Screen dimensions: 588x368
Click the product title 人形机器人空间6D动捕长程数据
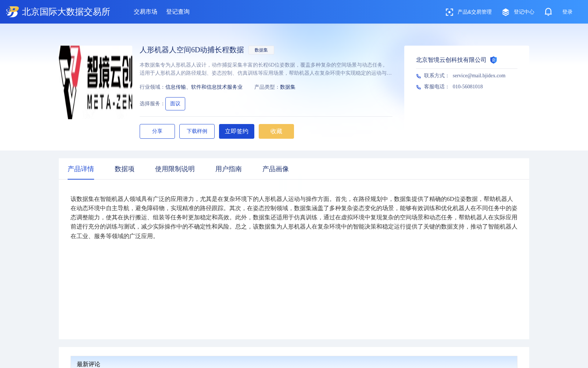pyautogui.click(x=192, y=50)
